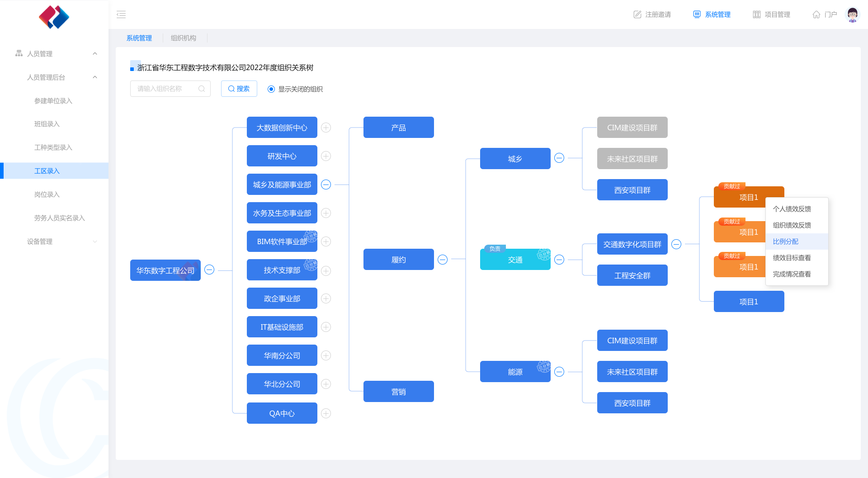Click the 人员管理 organization icon
868x478 pixels.
19,53
